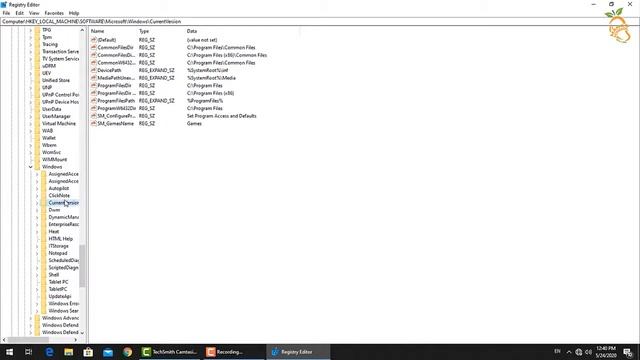Expand the Wbem key arrow
Viewport: 640px width, 360px height.
pyautogui.click(x=31, y=145)
